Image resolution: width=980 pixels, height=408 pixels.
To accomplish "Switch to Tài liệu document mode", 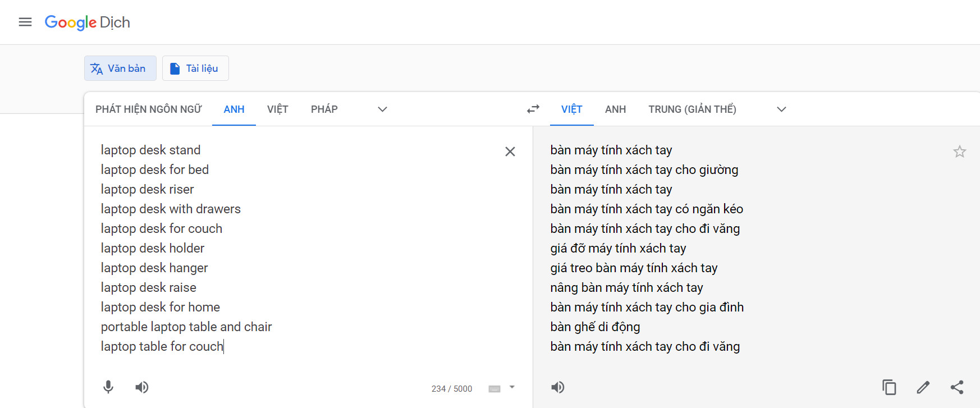I will tap(195, 68).
